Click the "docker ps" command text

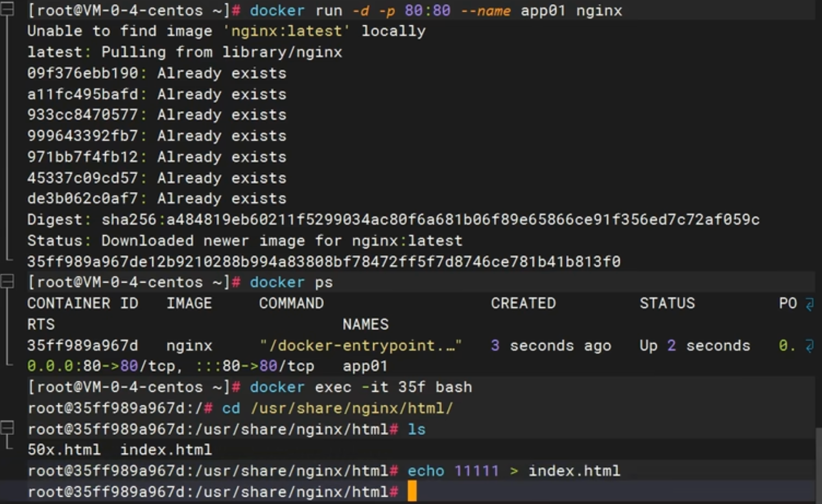pyautogui.click(x=291, y=282)
